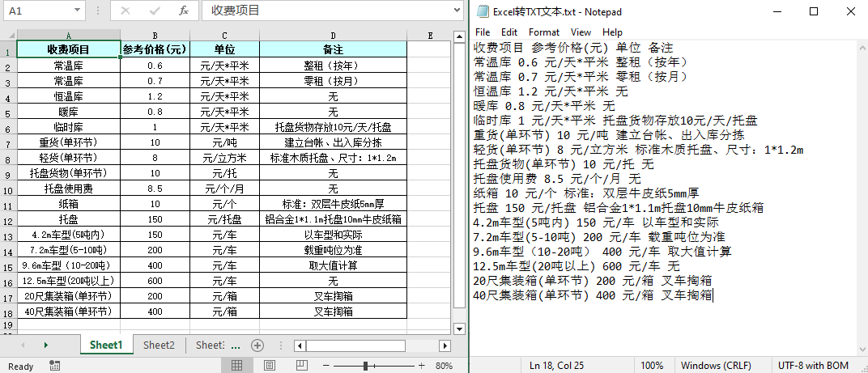Click the green next-sheet navigation arrow
This screenshot has width=868, height=373.
click(45, 345)
